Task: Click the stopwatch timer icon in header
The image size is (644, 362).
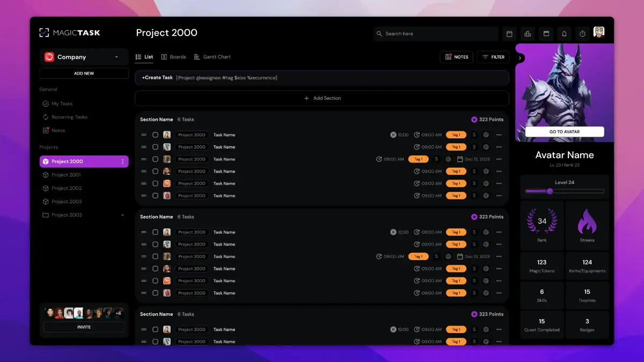Action: (x=582, y=34)
